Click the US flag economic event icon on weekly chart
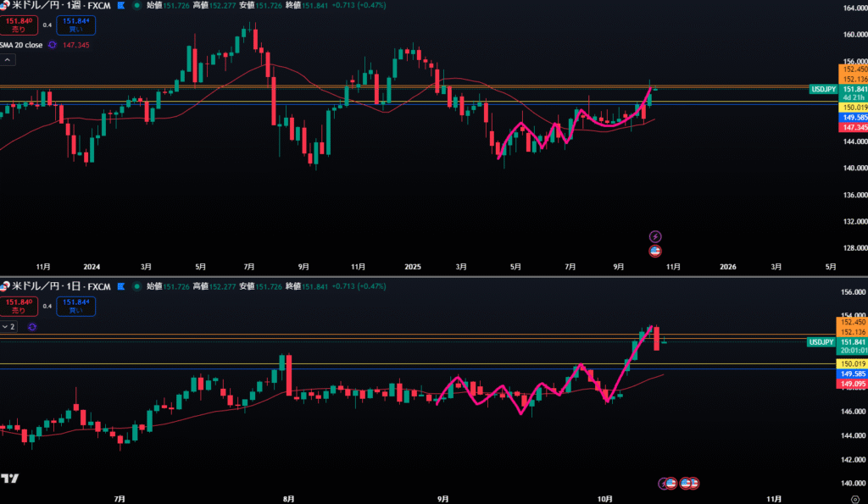 (654, 251)
